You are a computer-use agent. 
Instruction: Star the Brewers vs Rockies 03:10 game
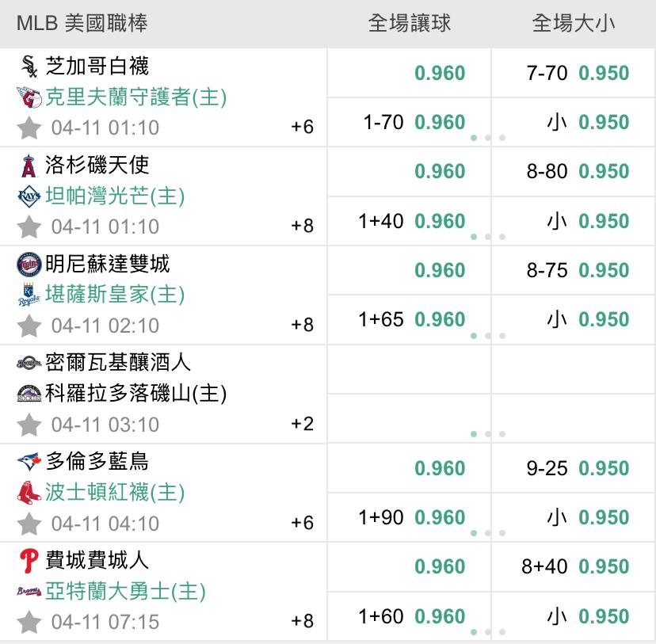pyautogui.click(x=29, y=425)
